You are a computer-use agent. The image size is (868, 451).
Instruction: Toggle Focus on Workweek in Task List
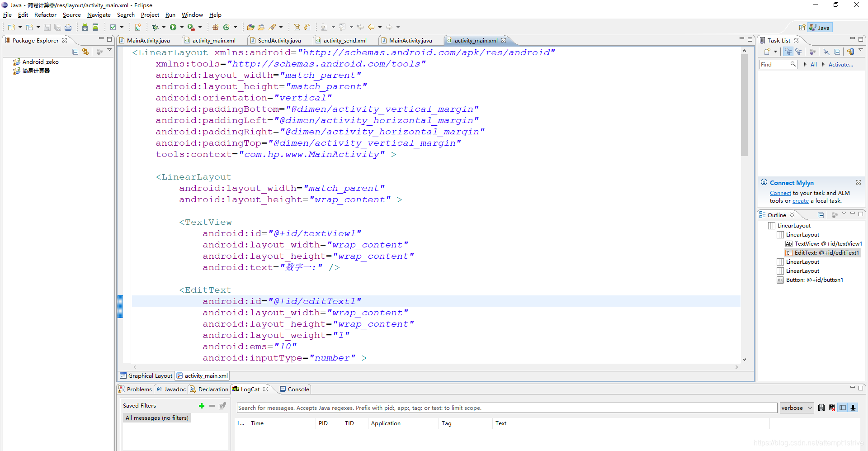(x=812, y=52)
